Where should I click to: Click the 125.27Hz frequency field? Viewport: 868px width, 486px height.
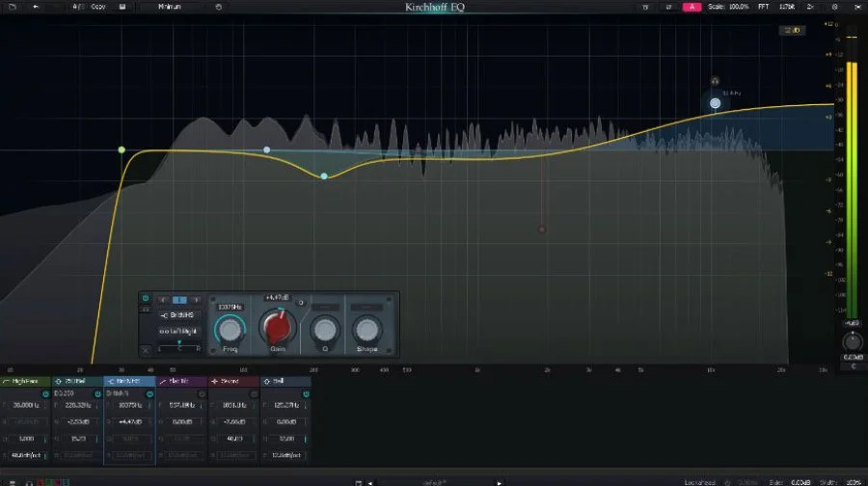286,405
